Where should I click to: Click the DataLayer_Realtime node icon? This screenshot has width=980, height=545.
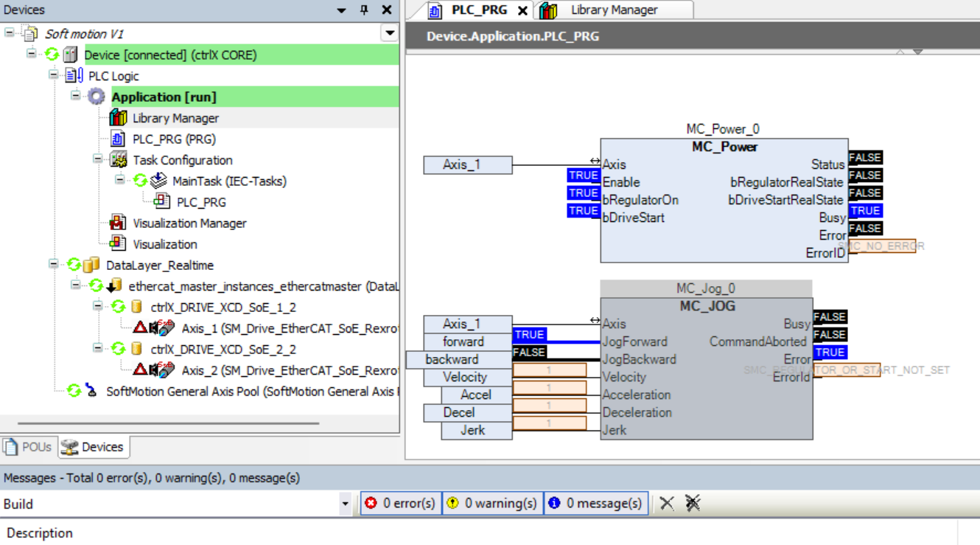pos(91,265)
